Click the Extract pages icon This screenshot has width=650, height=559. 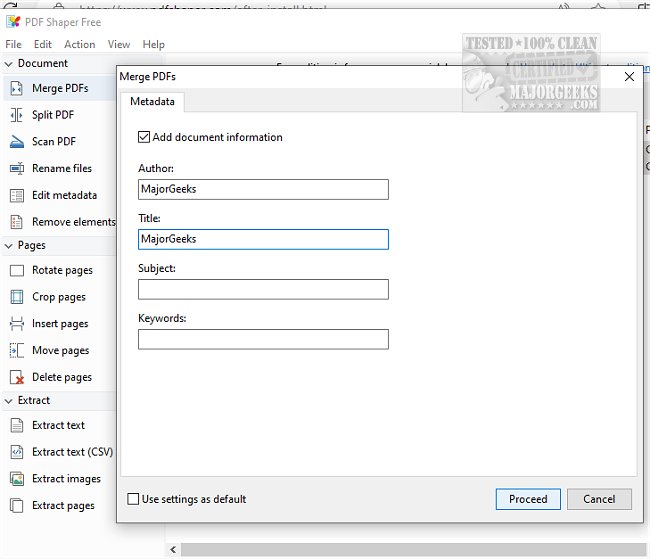tap(17, 506)
